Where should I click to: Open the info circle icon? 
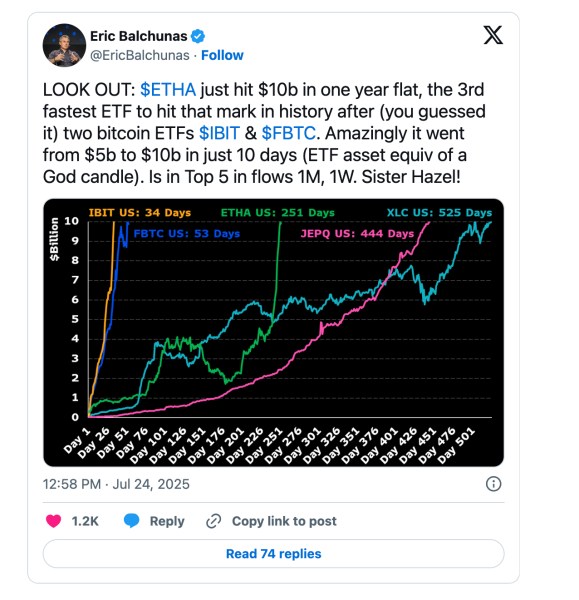point(493,484)
